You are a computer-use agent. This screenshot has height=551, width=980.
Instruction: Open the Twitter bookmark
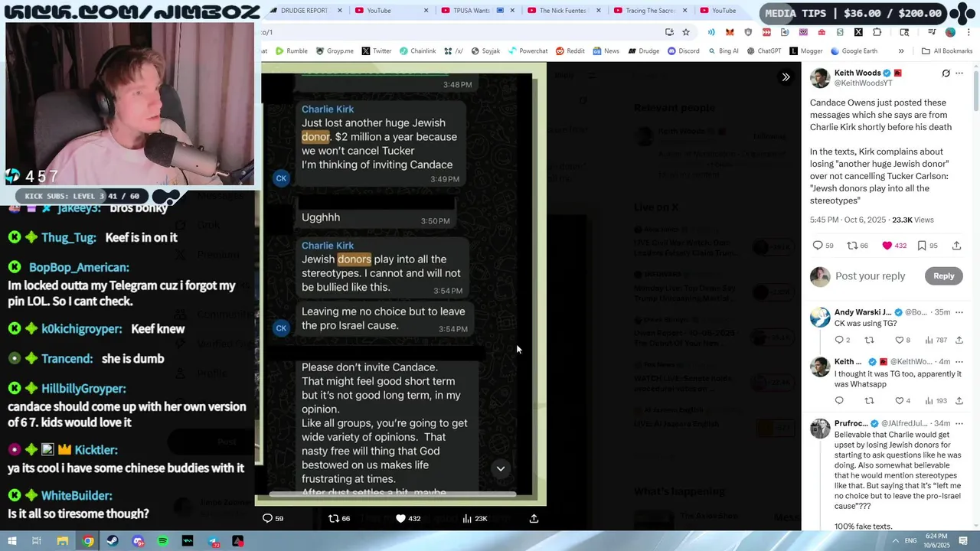(376, 51)
